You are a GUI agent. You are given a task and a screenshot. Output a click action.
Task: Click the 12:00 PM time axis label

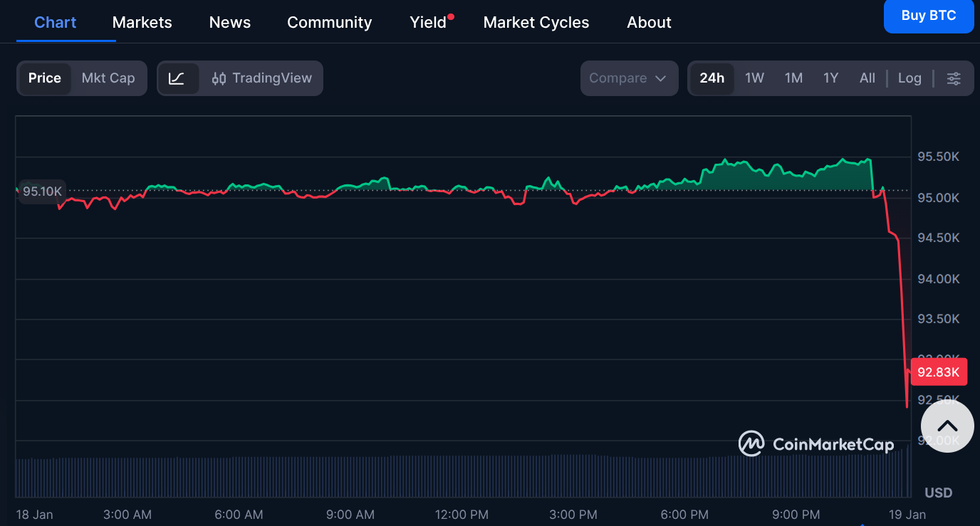[462, 515]
